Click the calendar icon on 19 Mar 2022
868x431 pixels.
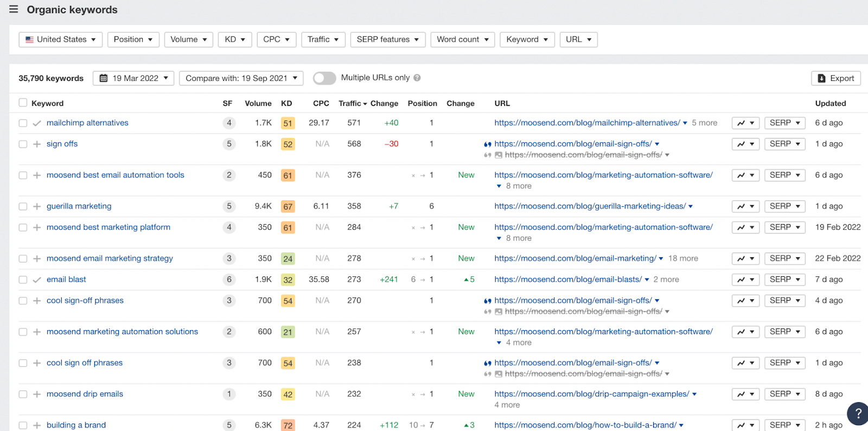104,78
